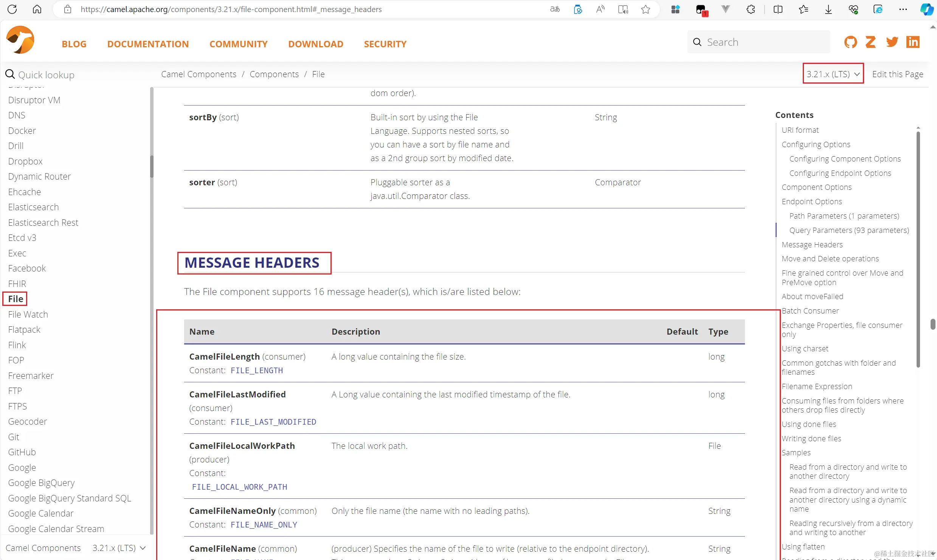937x560 pixels.
Task: Toggle split screen icon
Action: [778, 9]
